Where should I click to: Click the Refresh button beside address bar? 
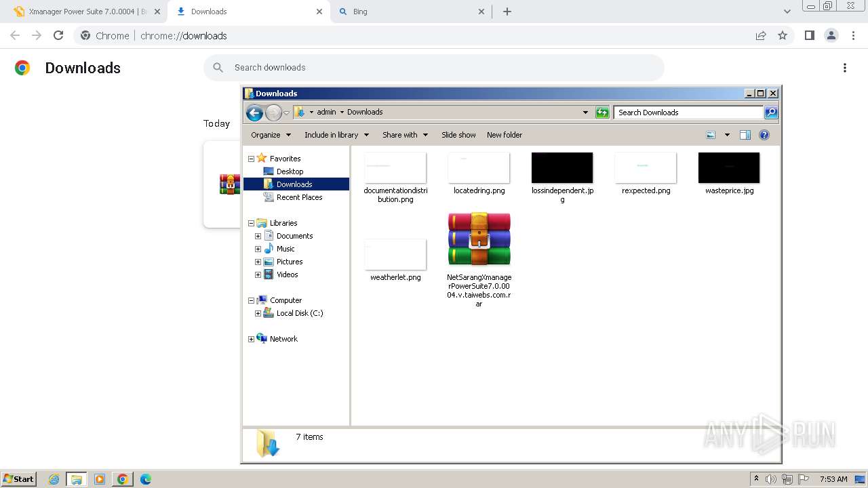[x=602, y=113]
